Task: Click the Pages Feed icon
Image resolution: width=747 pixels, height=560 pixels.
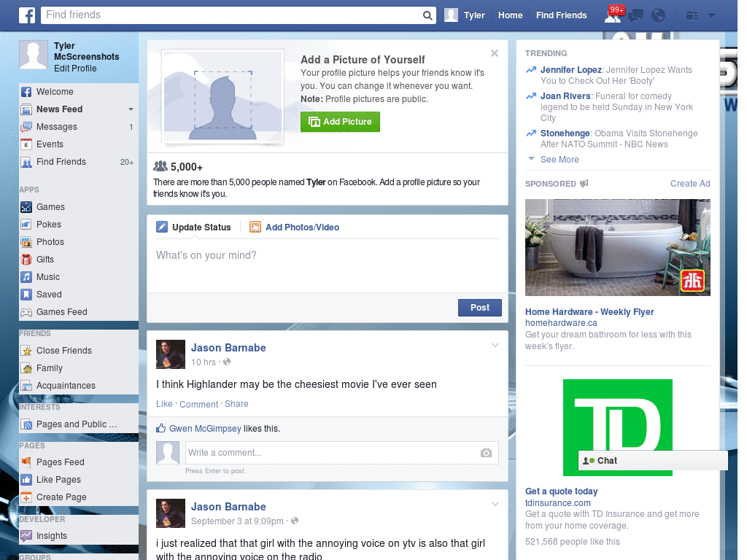Action: click(26, 462)
